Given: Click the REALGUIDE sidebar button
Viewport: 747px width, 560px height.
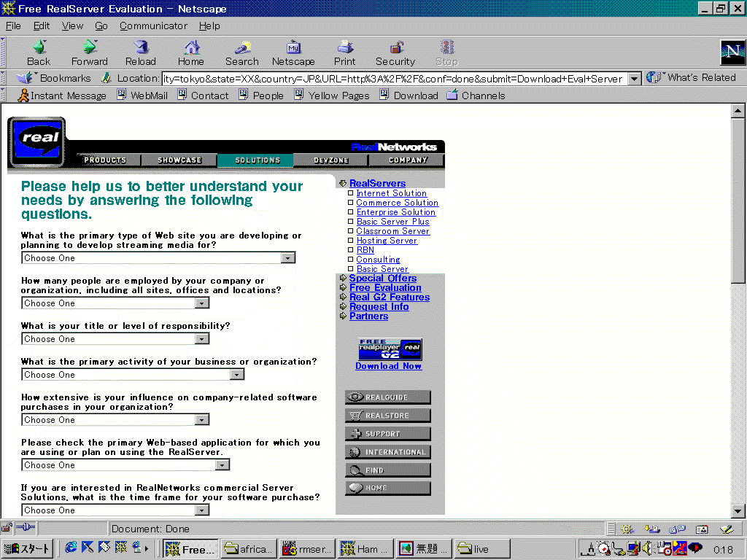Looking at the screenshot, I should click(x=388, y=397).
